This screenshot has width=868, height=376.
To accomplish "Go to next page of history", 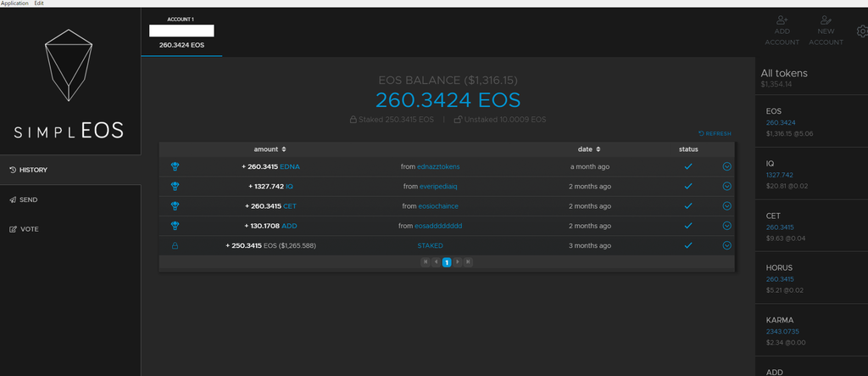I will coord(457,261).
